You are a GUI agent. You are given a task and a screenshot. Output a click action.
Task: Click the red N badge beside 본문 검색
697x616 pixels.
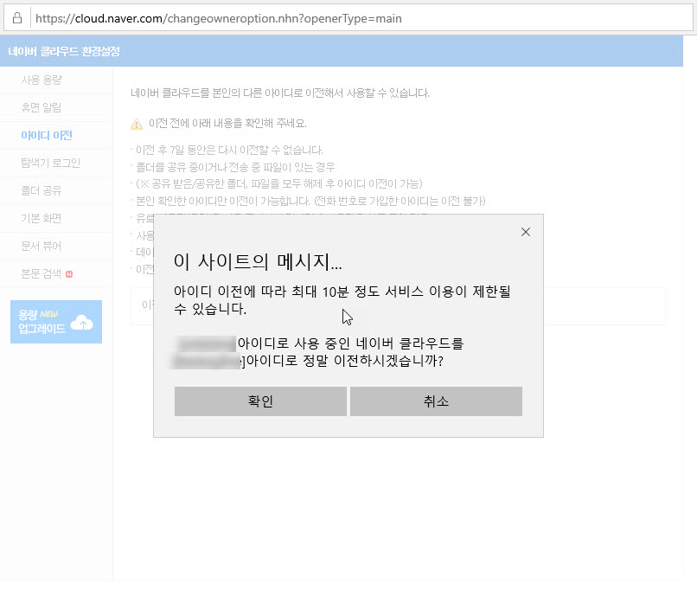click(x=69, y=274)
